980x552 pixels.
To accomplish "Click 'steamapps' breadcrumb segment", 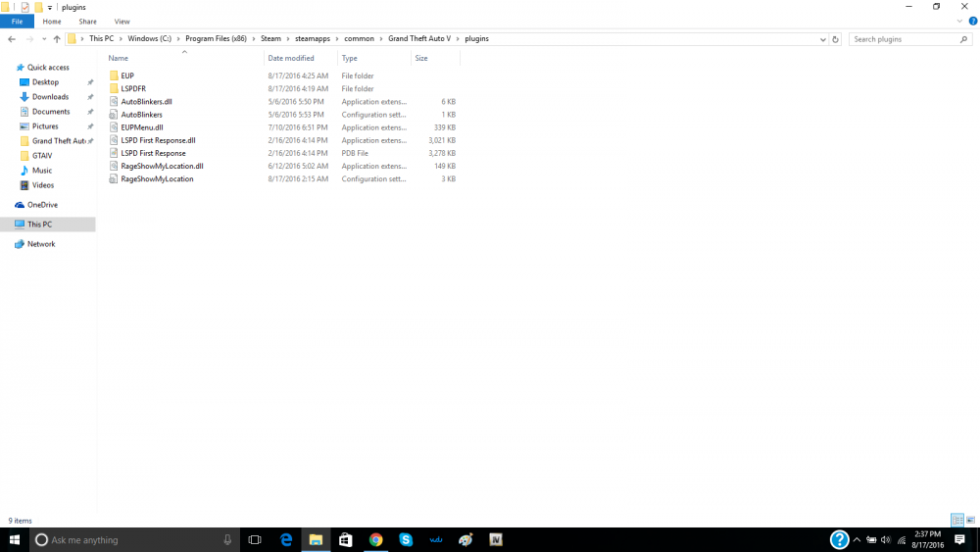I will (x=313, y=39).
